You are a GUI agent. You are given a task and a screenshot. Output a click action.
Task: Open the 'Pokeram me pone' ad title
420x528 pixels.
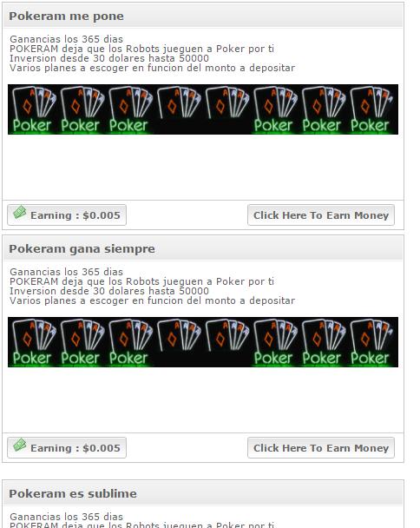click(x=66, y=16)
